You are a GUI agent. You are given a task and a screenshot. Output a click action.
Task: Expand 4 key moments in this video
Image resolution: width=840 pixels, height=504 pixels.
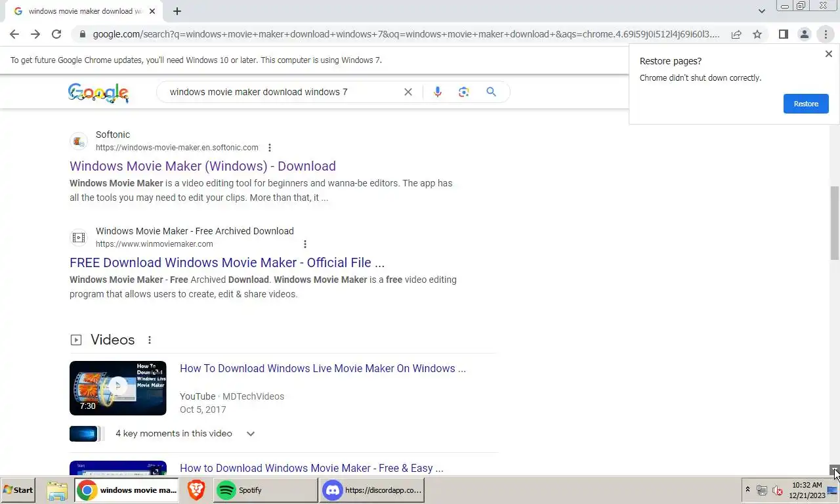250,434
